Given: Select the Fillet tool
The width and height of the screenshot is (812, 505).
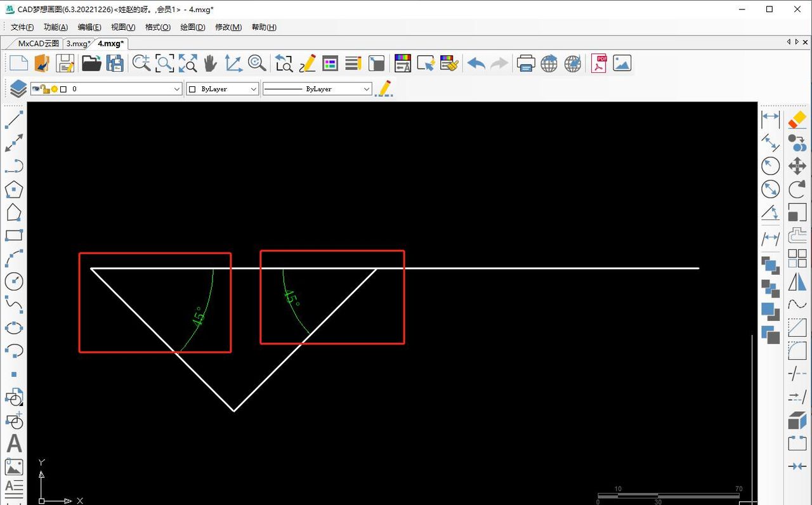Looking at the screenshot, I should pyautogui.click(x=797, y=351).
